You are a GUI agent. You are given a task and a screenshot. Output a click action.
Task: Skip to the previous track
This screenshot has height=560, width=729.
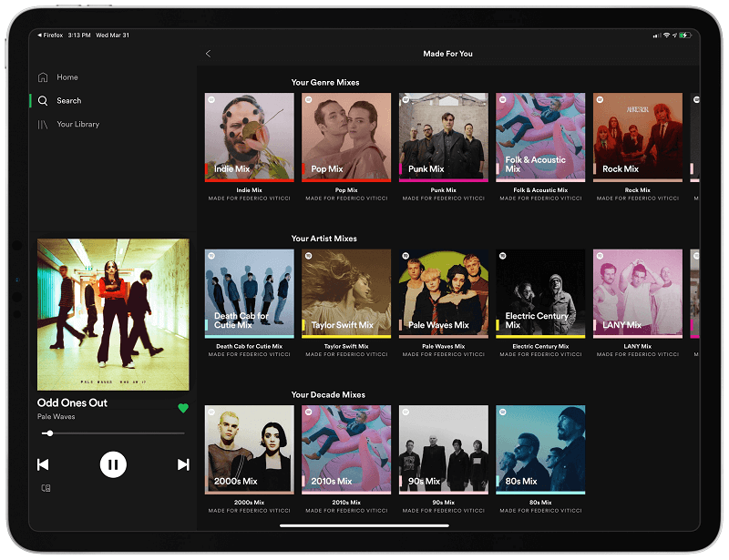point(43,464)
